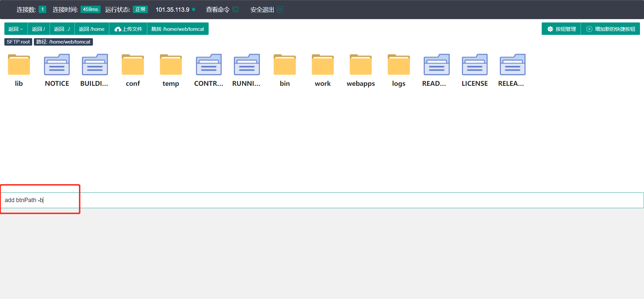Click the logs folder name label

pyautogui.click(x=399, y=83)
